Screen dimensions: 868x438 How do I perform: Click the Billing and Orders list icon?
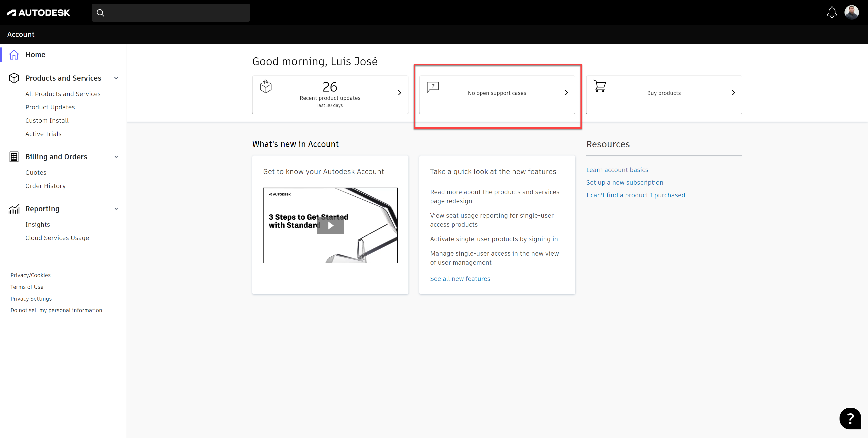14,157
